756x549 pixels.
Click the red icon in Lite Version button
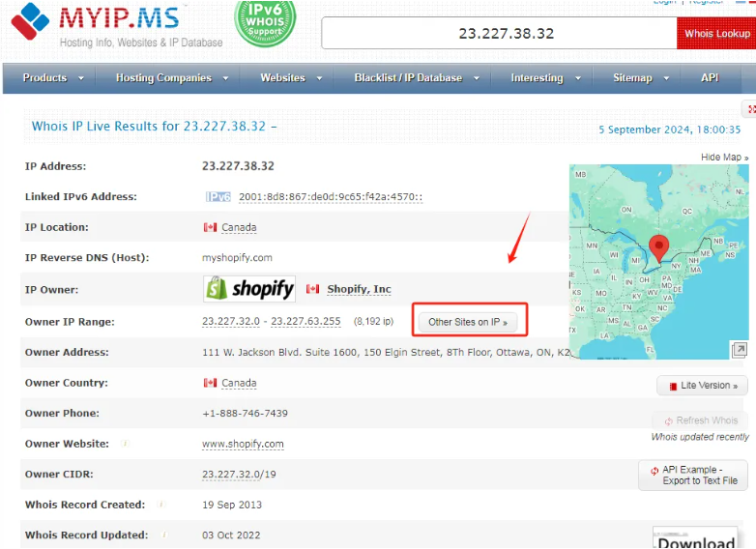pos(673,386)
